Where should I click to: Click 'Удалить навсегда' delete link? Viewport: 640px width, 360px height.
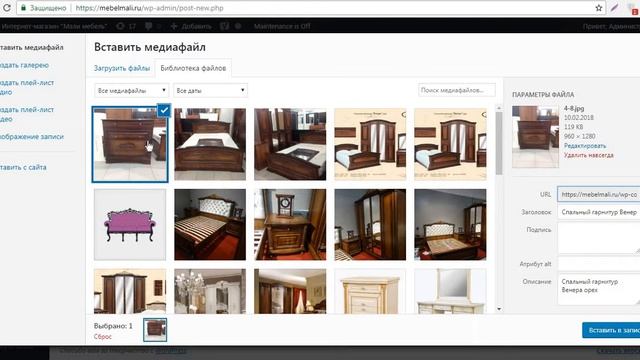(x=589, y=155)
